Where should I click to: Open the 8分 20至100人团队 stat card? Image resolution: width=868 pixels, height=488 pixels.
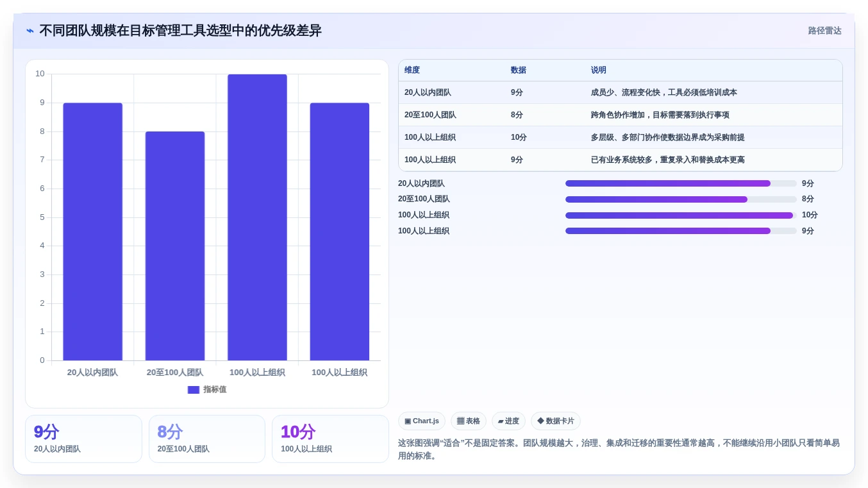[x=207, y=439]
